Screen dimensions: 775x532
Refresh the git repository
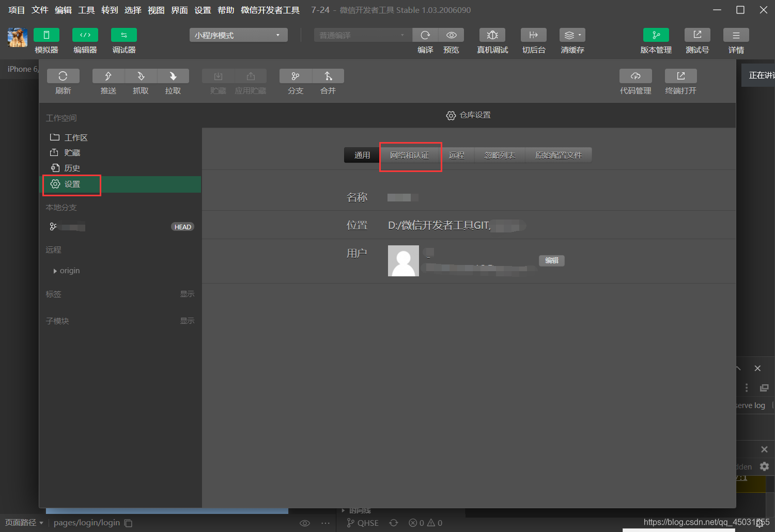point(63,76)
